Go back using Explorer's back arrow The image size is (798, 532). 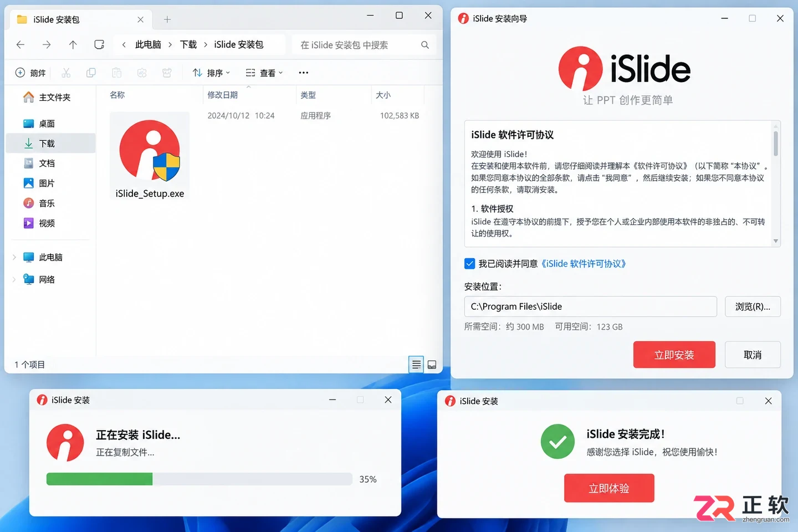tap(21, 45)
